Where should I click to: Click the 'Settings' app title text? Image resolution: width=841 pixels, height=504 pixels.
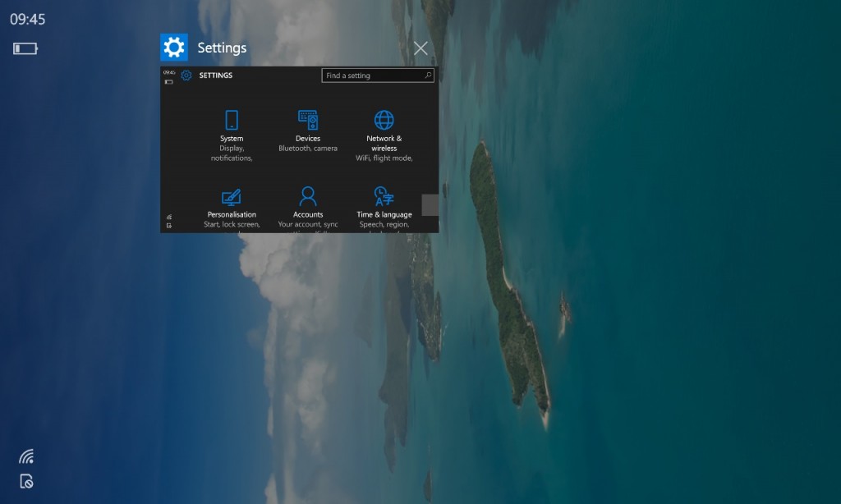[222, 48]
